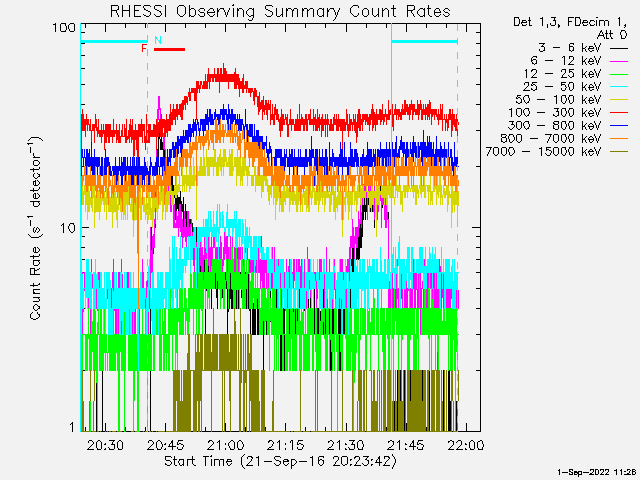Click the '50 - 100 keV' legend label
Screen dimensions: 640x480
558,100
